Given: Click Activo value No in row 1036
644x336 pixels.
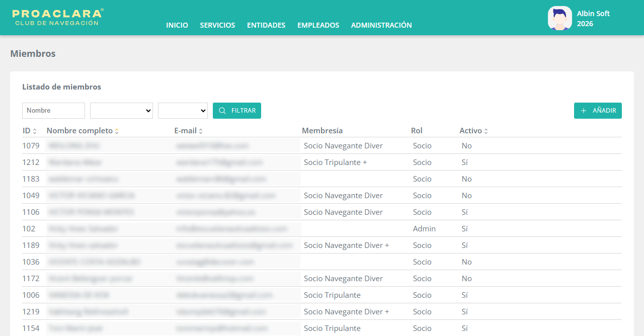Looking at the screenshot, I should click(467, 262).
